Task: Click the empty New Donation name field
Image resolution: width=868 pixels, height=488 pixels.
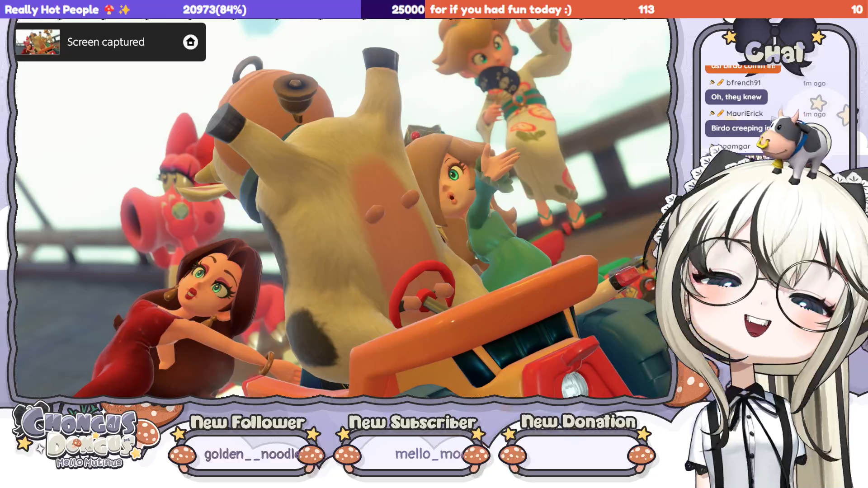Action: [x=577, y=454]
